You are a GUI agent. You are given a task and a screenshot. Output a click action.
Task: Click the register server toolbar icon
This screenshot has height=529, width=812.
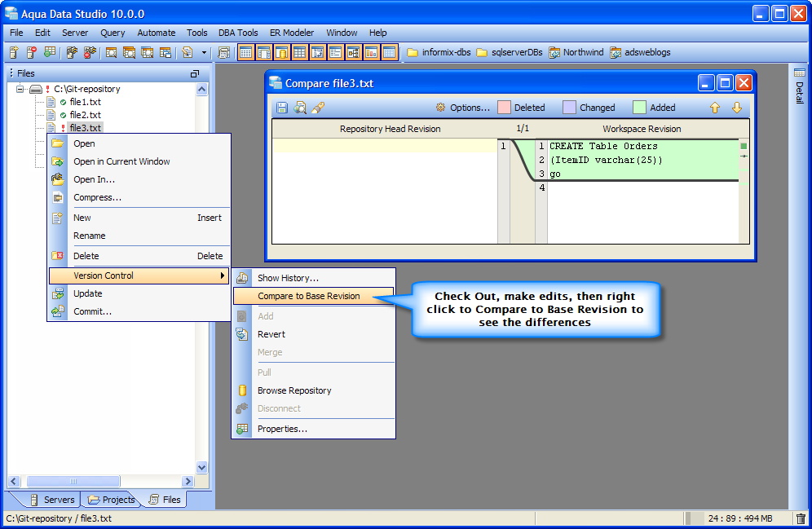(x=14, y=52)
